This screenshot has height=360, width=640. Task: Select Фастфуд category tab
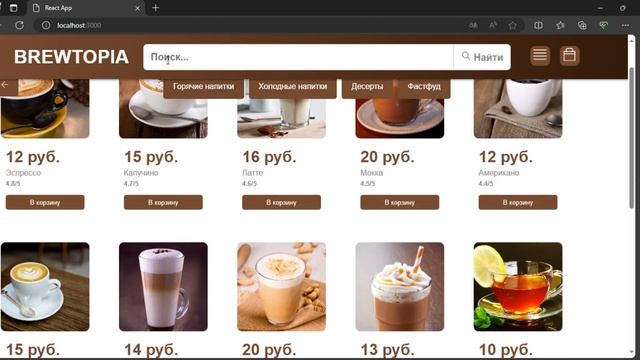[424, 87]
